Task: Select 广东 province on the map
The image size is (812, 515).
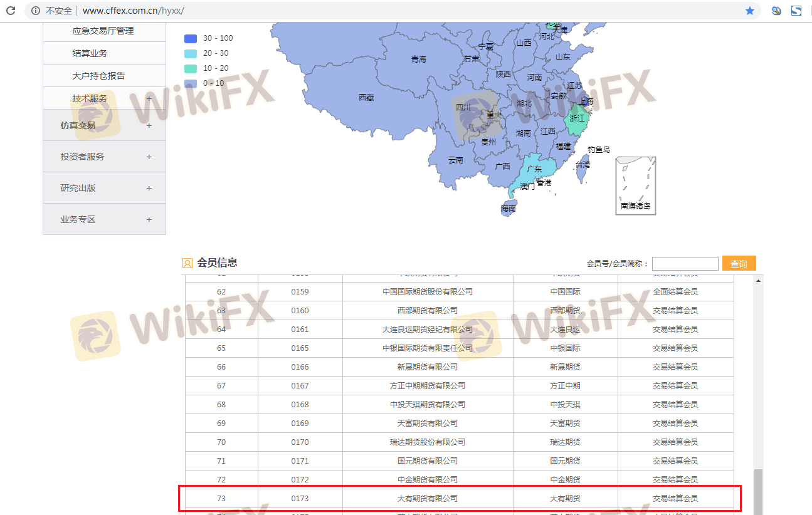Action: (x=533, y=169)
